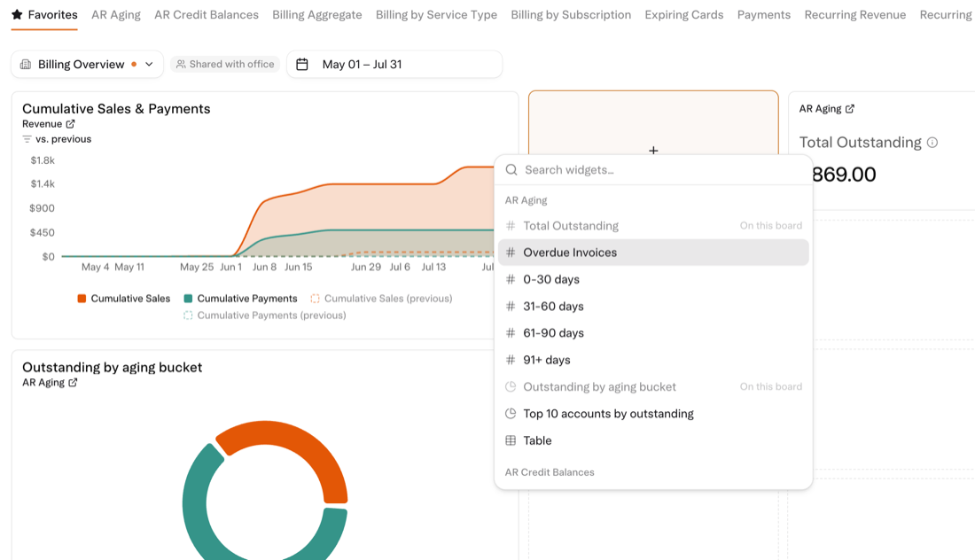
Task: Click the search magnifier icon in widget picker
Action: click(511, 169)
